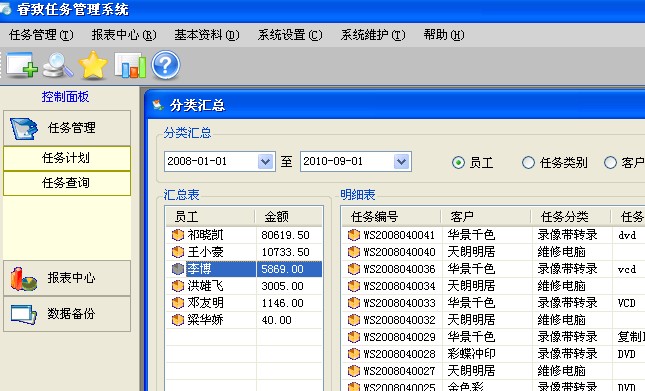The image size is (645, 391).
Task: Click 华景千色 in the WS2008040036 row
Action: 471,269
